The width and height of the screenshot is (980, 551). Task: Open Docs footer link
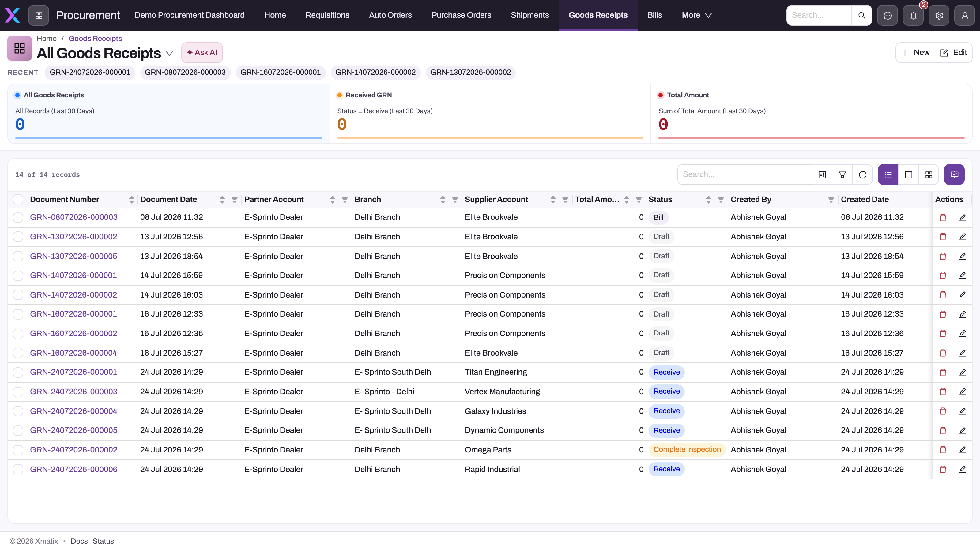click(79, 541)
